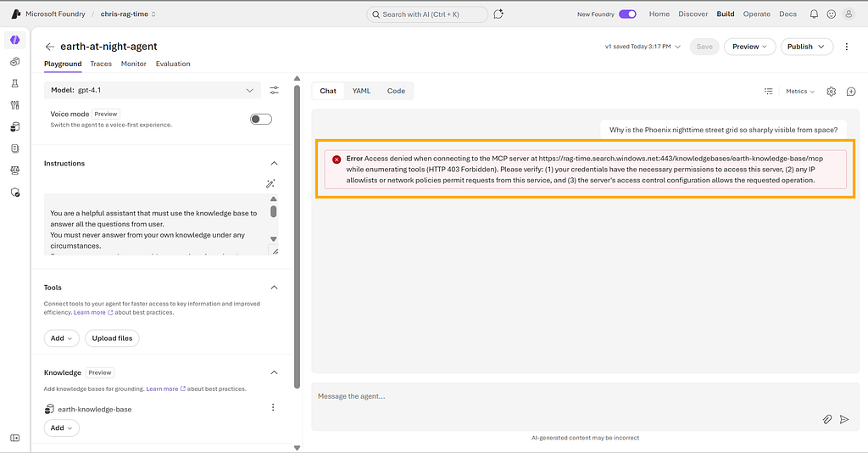Open the user account avatar
This screenshot has width=868, height=453.
click(848, 14)
